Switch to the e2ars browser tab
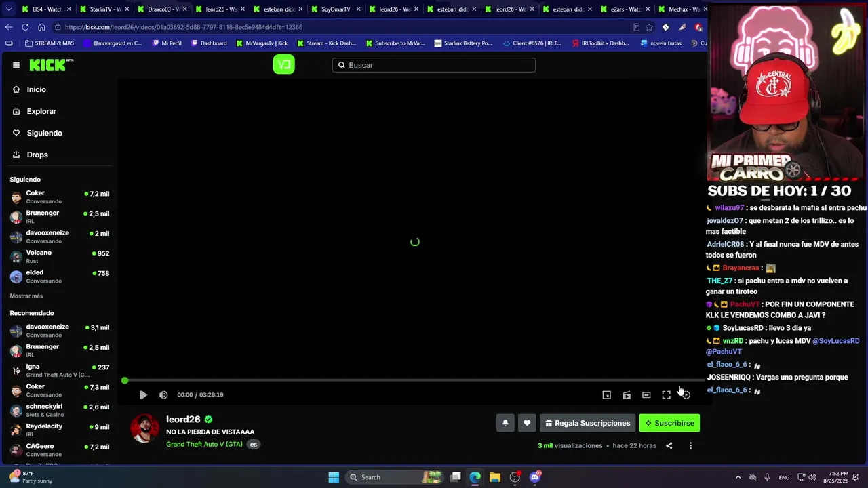 coord(625,9)
